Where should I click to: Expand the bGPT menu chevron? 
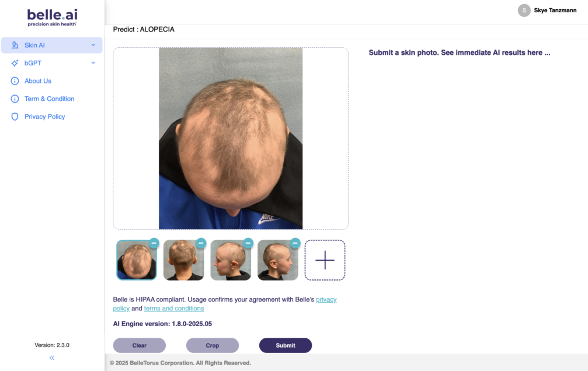coord(93,63)
